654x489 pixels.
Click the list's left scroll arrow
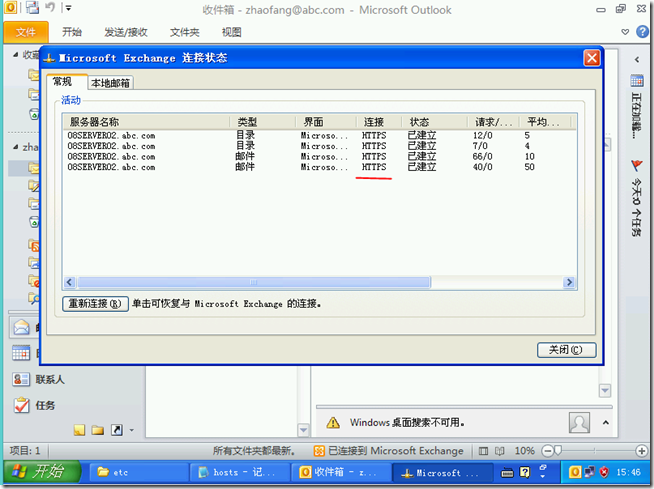pyautogui.click(x=70, y=282)
